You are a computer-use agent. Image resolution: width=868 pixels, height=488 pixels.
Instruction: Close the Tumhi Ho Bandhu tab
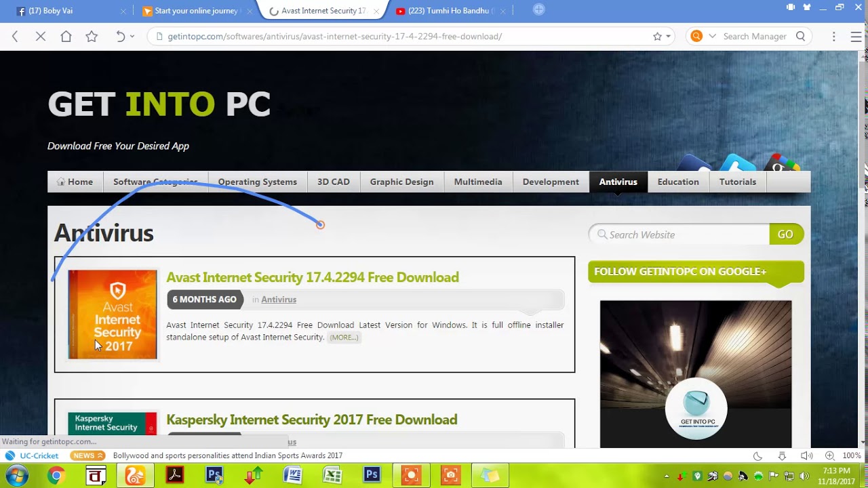(x=504, y=11)
